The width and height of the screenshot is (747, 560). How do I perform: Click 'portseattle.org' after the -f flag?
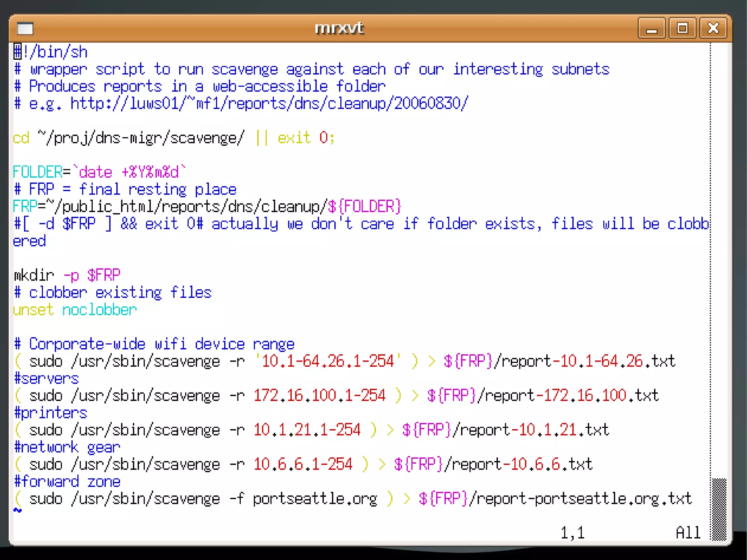click(x=315, y=499)
